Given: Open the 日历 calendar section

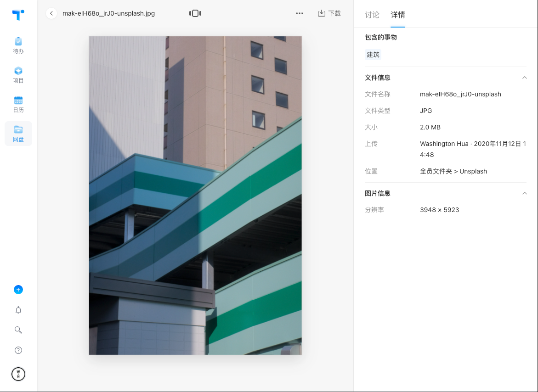Looking at the screenshot, I should (x=18, y=105).
